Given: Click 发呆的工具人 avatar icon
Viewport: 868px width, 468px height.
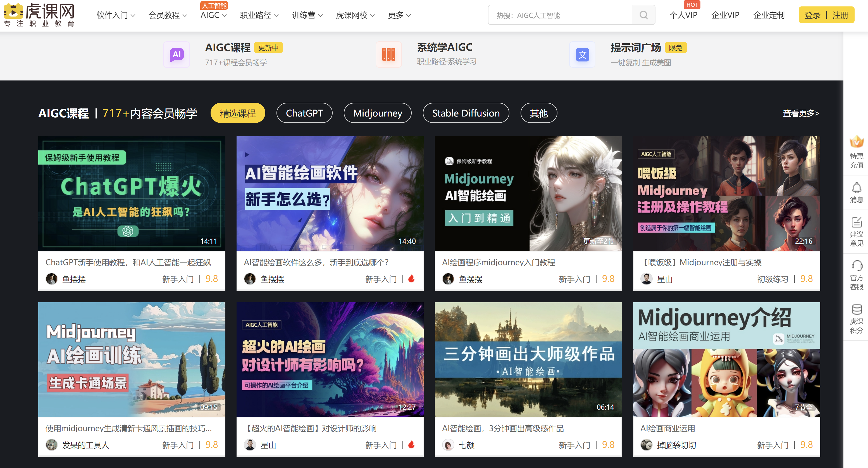Looking at the screenshot, I should (x=52, y=445).
